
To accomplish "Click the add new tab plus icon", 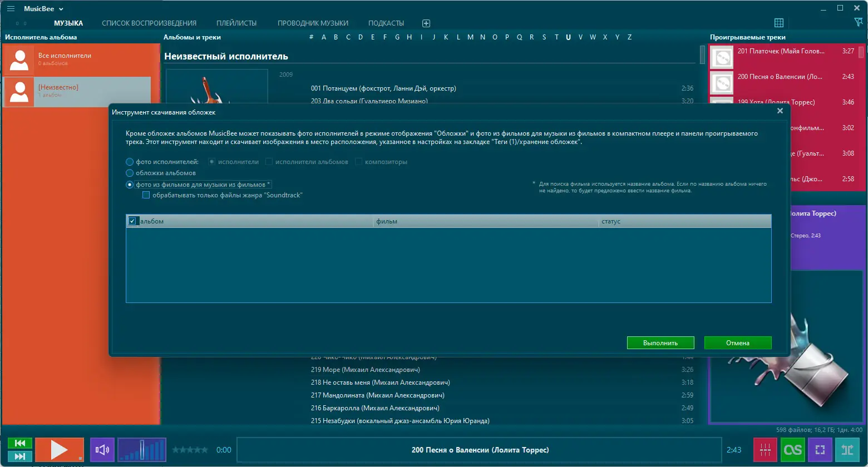I will 426,23.
